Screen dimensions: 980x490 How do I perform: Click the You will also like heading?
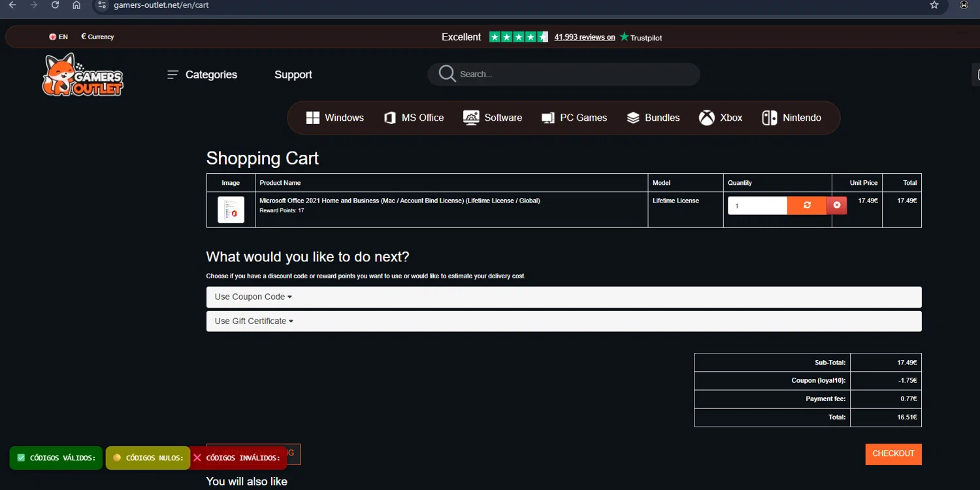pyautogui.click(x=247, y=482)
